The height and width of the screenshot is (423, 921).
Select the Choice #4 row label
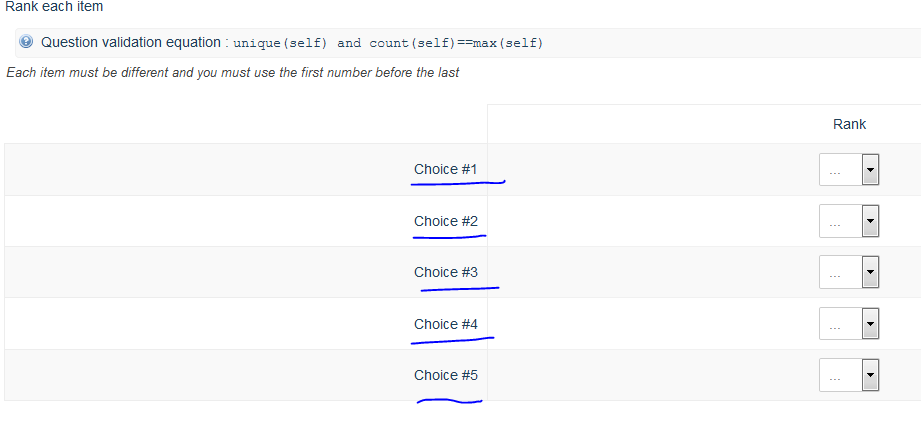(x=446, y=324)
